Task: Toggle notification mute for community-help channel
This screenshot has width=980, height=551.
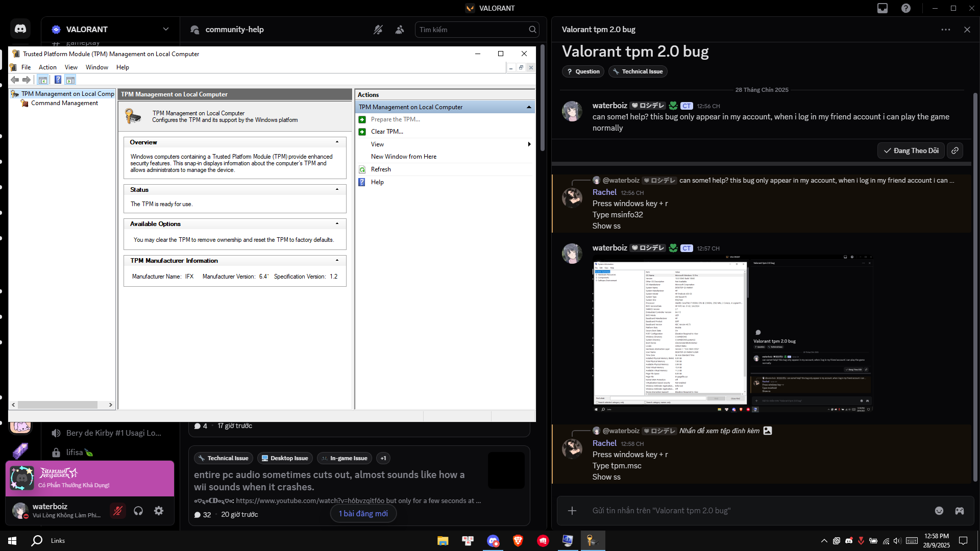Action: 378,30
